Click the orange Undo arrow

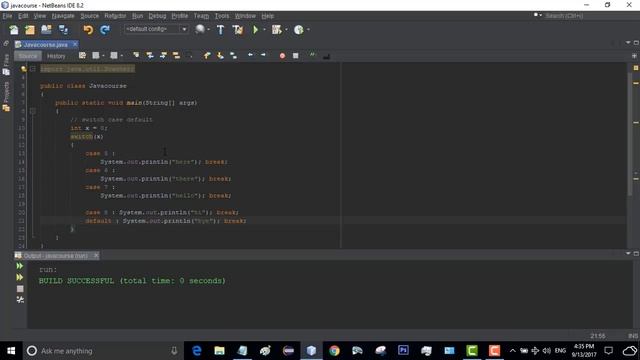(88, 29)
